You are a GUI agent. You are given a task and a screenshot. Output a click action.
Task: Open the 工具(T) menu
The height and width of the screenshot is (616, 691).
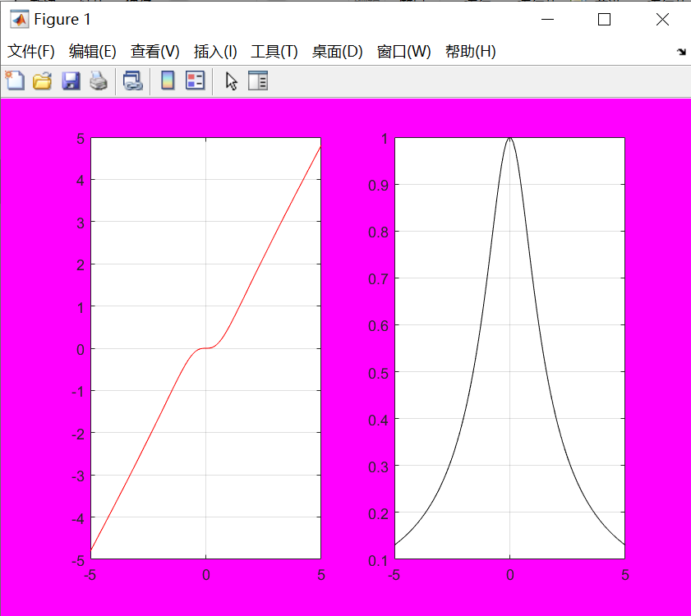[x=273, y=51]
